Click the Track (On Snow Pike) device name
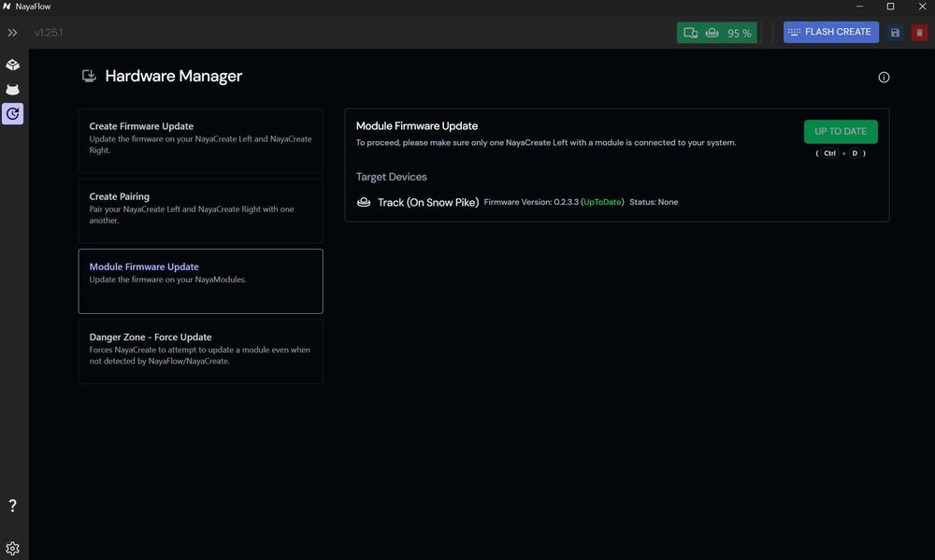This screenshot has height=560, width=935. click(x=428, y=202)
